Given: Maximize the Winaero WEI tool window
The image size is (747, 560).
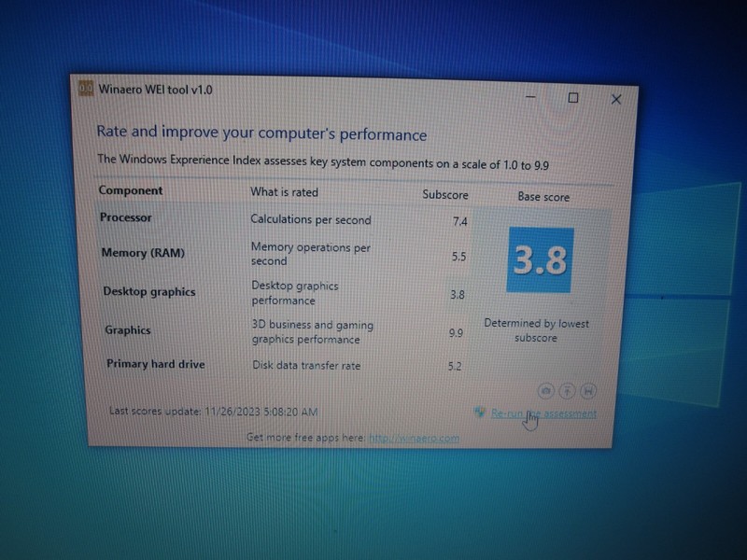Looking at the screenshot, I should tap(573, 98).
